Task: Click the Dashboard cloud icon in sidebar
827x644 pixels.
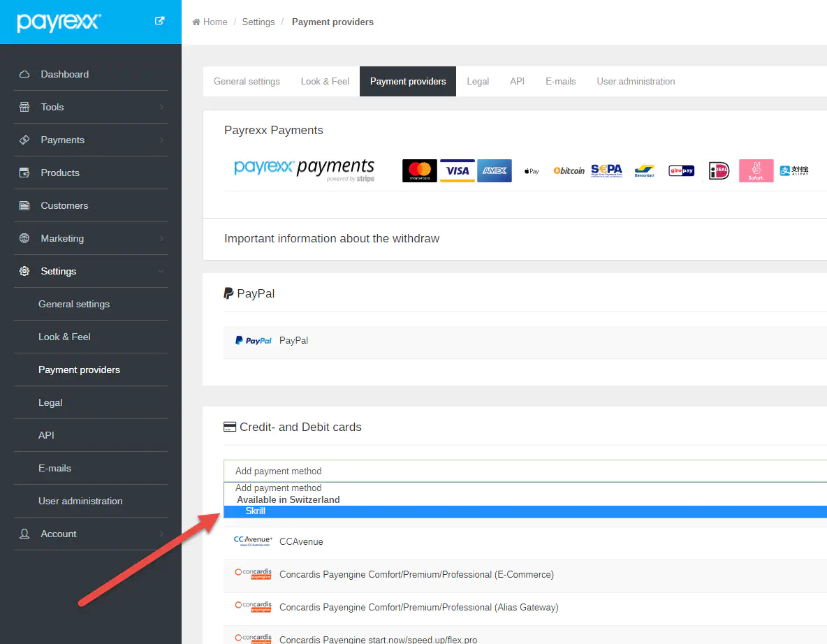Action: tap(24, 74)
